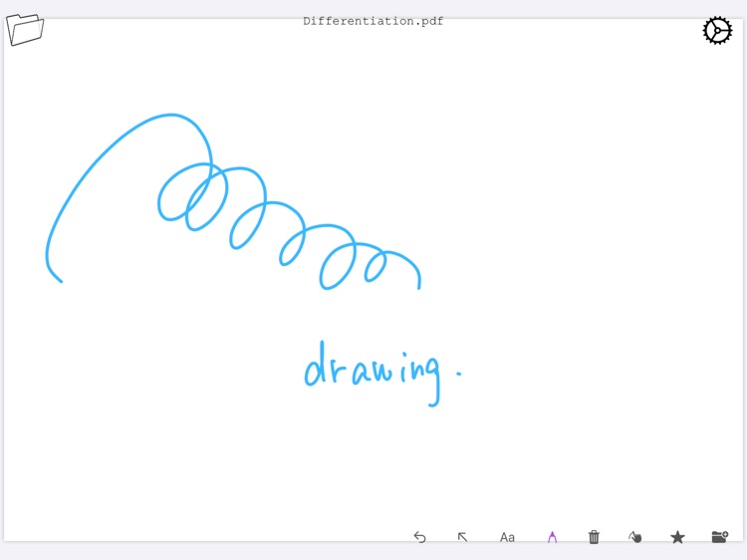Click the Differentiation.pdf document title
Viewport: 747px width, 560px height.
click(373, 21)
